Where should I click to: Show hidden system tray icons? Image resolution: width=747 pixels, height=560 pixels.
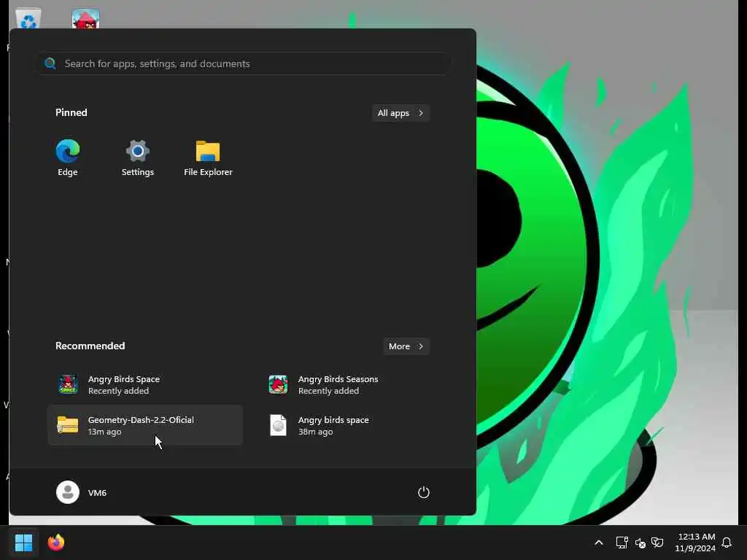pos(599,542)
